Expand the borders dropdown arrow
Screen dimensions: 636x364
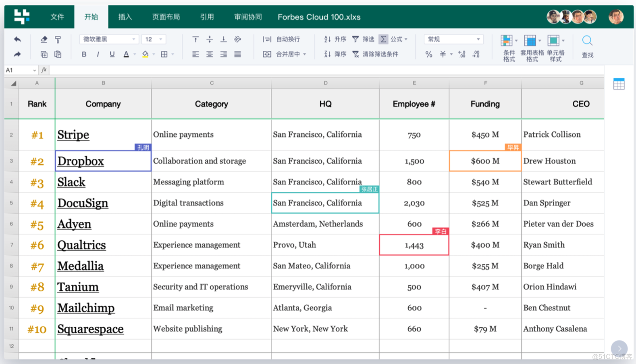click(x=173, y=54)
